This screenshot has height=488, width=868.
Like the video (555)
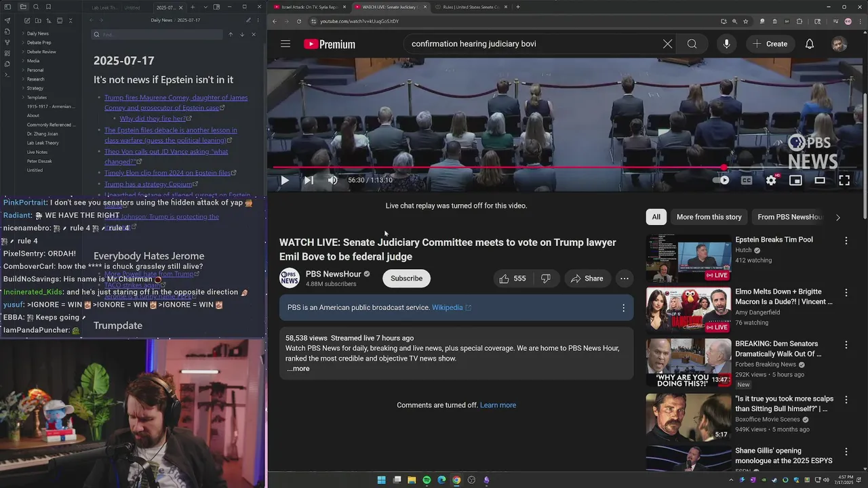point(513,279)
